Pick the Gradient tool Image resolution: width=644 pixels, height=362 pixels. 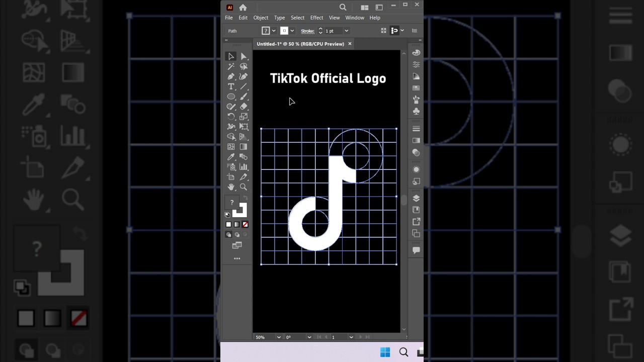244,147
